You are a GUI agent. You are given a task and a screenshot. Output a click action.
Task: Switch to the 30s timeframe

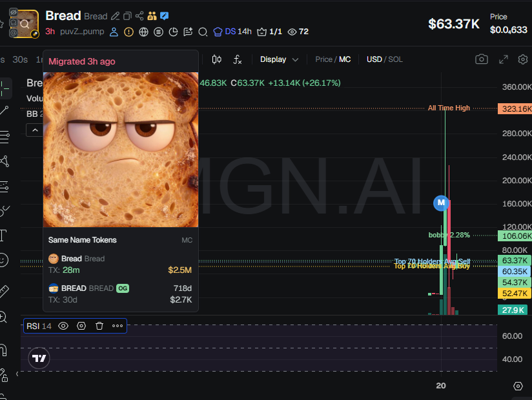coord(21,59)
